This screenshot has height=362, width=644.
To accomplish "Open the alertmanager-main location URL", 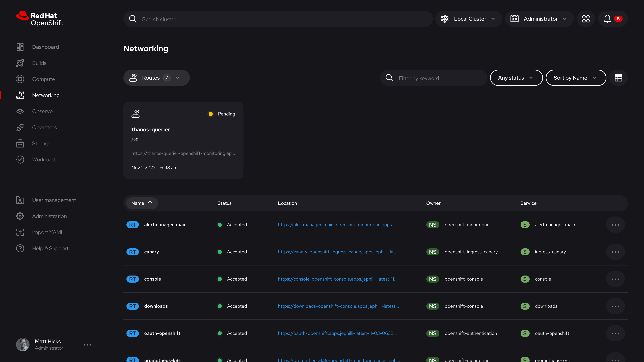I will tap(336, 225).
